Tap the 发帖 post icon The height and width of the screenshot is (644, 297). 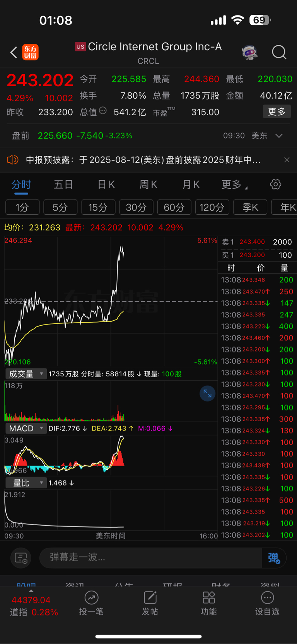[150, 603]
